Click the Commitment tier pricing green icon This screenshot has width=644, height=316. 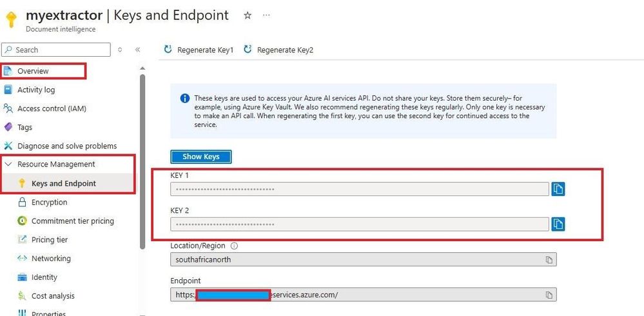pyautogui.click(x=22, y=221)
